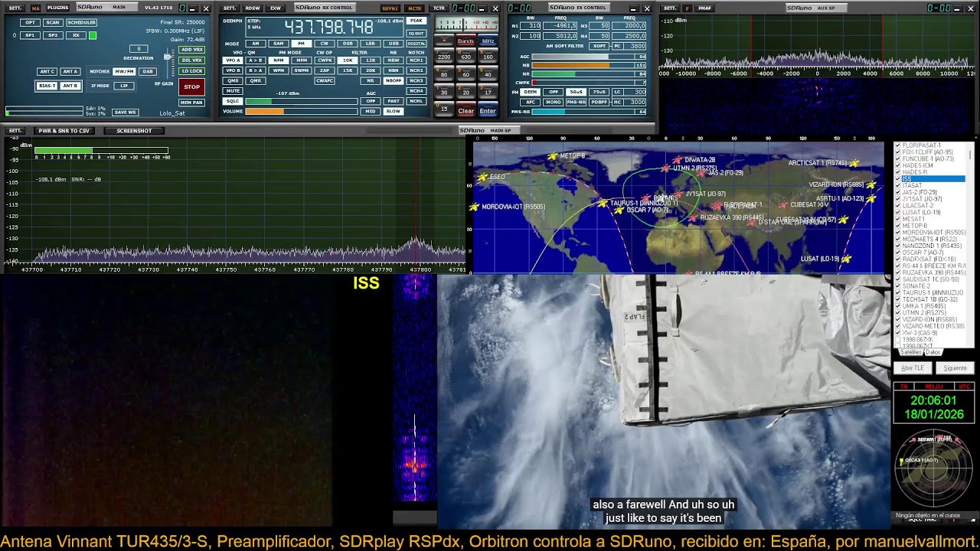Viewport: 980px width, 551px height.
Task: Click the red STOP button
Action: point(191,86)
